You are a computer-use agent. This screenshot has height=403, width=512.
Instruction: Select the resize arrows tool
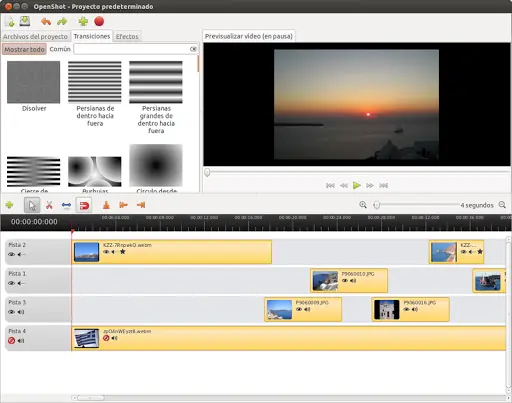click(66, 205)
